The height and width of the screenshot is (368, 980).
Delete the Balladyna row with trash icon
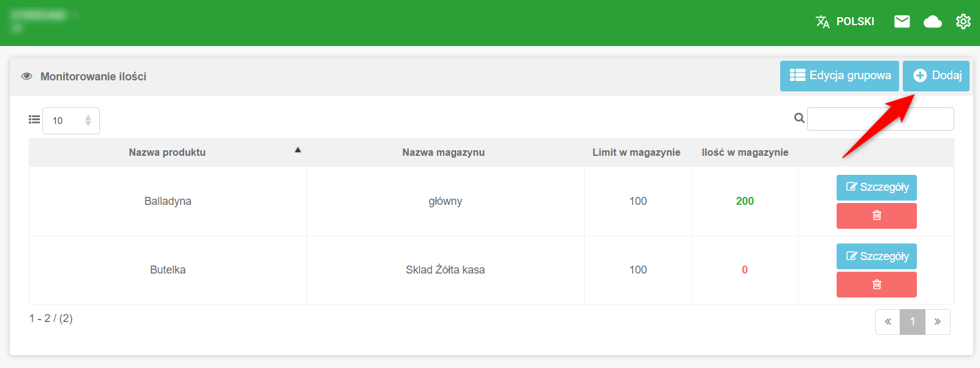(876, 215)
